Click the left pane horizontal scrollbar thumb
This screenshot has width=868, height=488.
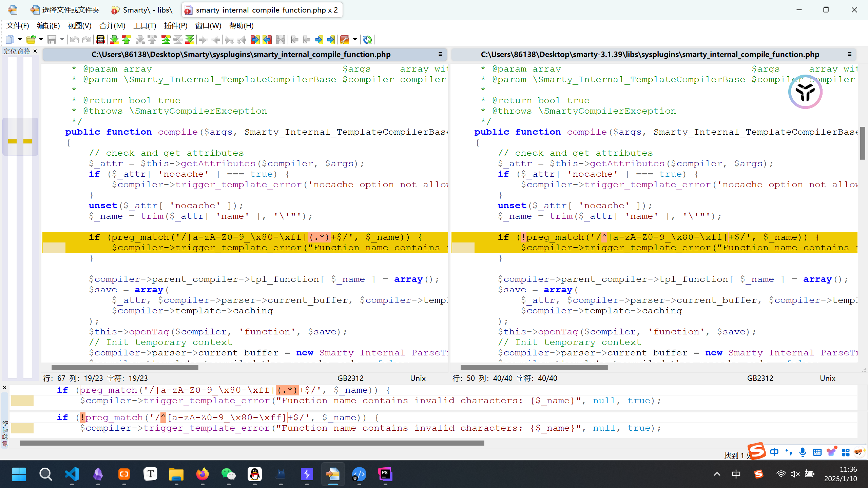pyautogui.click(x=125, y=367)
